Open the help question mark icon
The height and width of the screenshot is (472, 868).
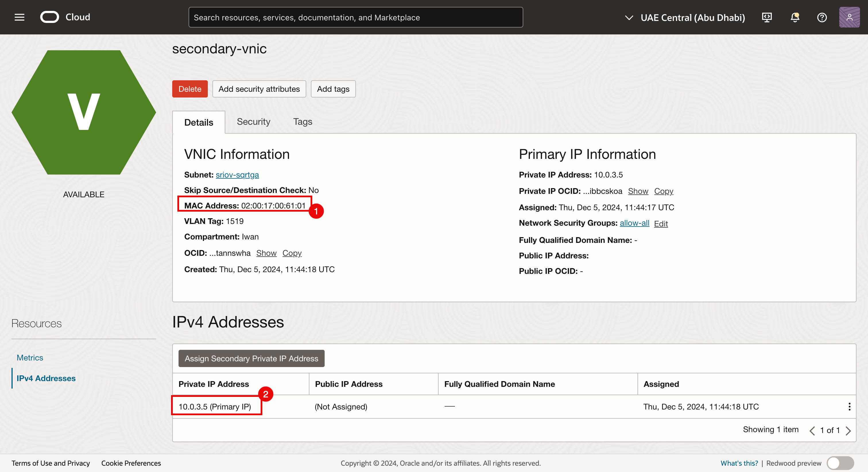(821, 17)
